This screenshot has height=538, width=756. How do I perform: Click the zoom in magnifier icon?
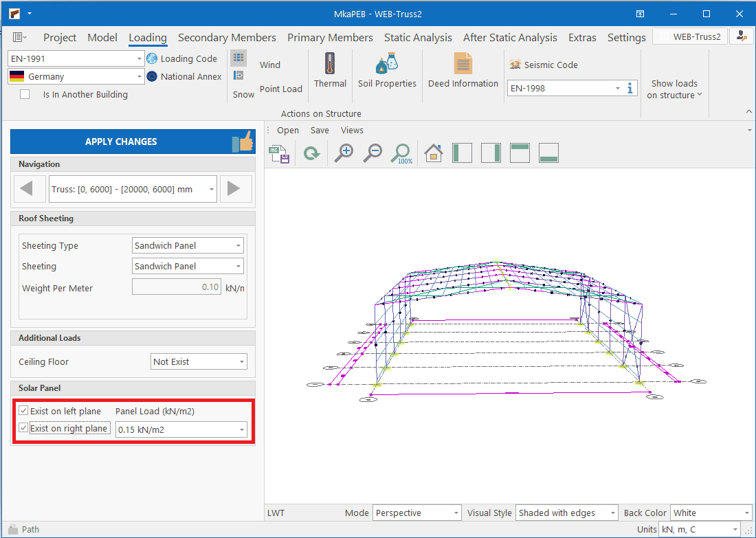click(x=343, y=153)
